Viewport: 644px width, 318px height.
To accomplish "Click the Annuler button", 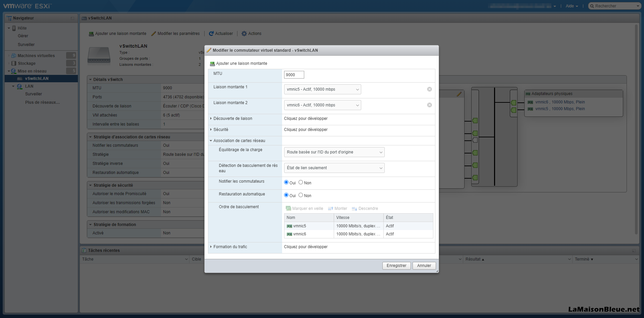I will pos(424,266).
